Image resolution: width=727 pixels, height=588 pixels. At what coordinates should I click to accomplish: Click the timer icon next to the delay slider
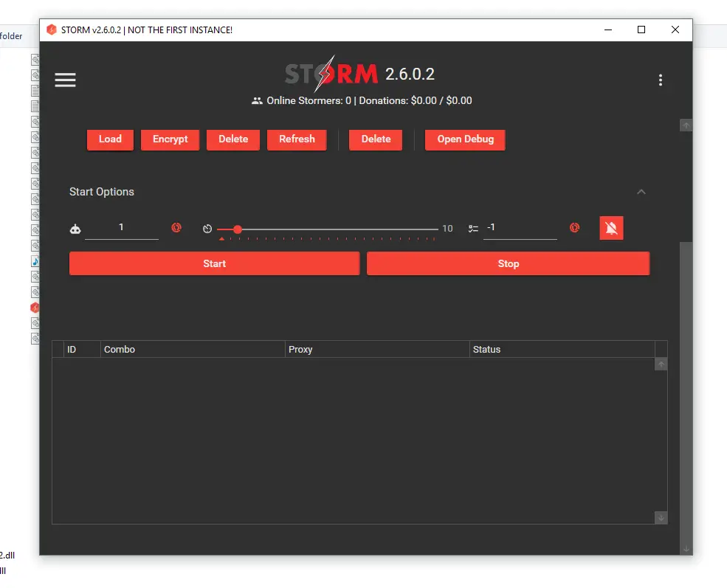[207, 228]
